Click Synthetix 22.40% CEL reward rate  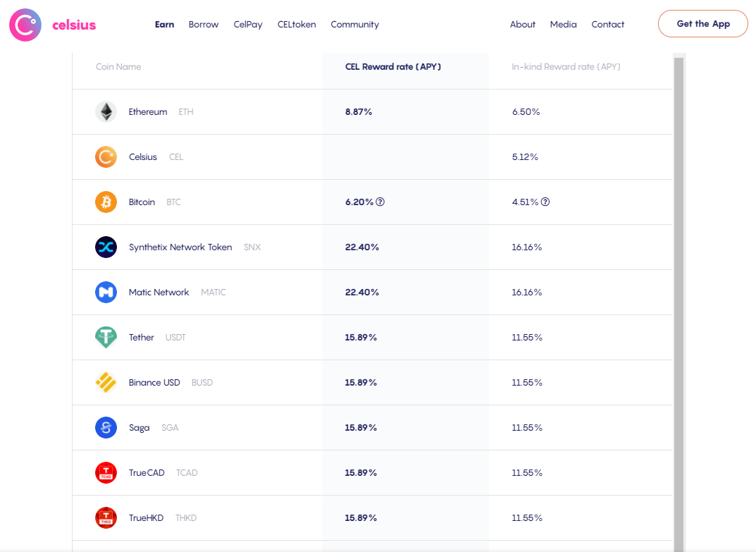click(x=361, y=247)
